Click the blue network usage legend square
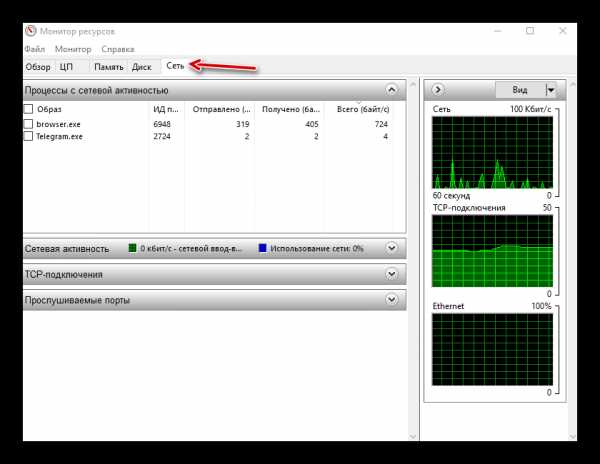The width and height of the screenshot is (600, 464). point(262,248)
